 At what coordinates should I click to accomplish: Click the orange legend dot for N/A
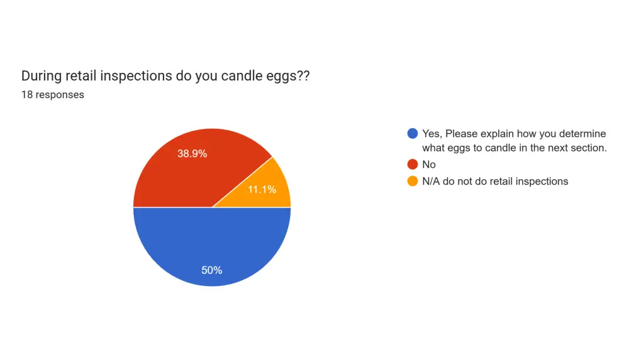(x=413, y=181)
